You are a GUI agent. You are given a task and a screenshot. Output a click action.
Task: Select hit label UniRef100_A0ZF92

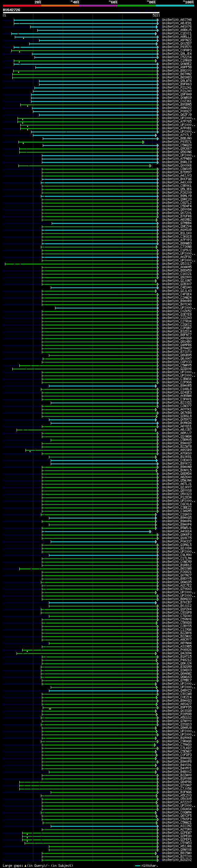point(177,257)
